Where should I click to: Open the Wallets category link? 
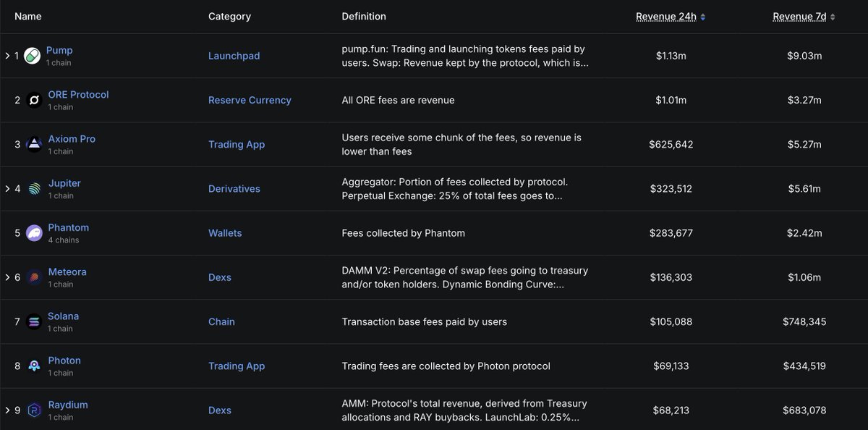[225, 233]
